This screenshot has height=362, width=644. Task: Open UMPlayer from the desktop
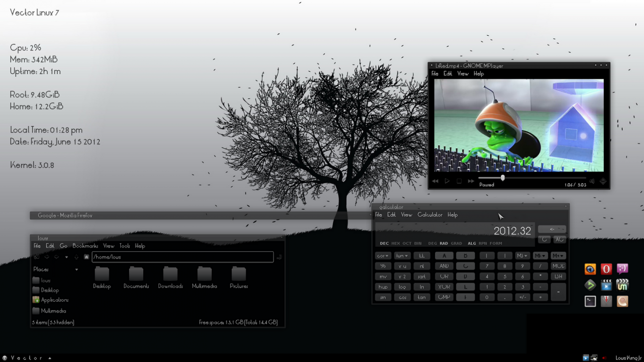[x=622, y=285]
